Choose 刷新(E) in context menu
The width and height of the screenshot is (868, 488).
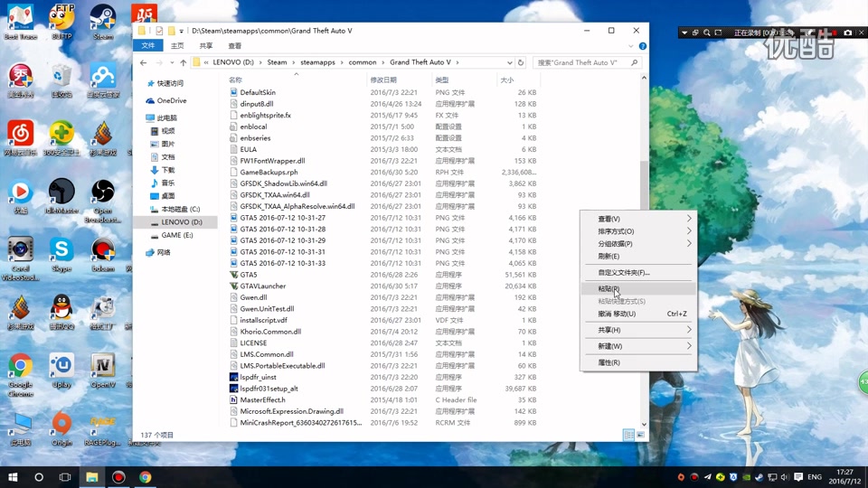[638, 256]
